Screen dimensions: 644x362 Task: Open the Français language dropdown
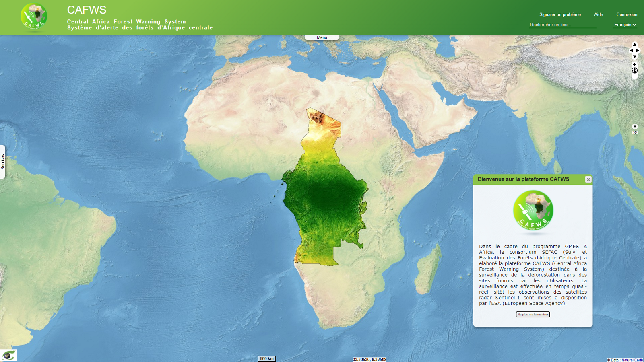(x=625, y=25)
